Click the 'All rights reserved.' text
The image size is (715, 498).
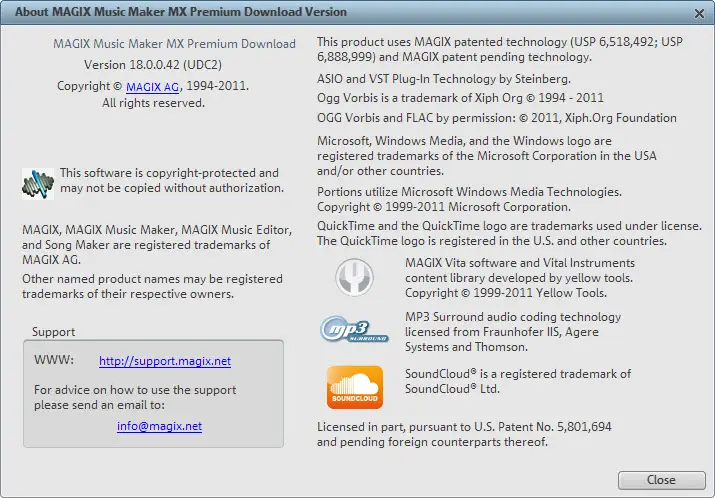click(153, 103)
